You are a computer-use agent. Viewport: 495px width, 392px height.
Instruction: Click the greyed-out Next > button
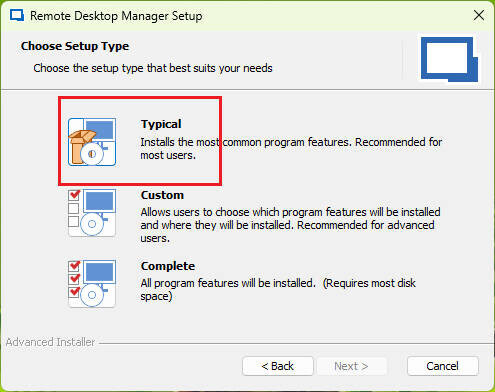tap(351, 366)
